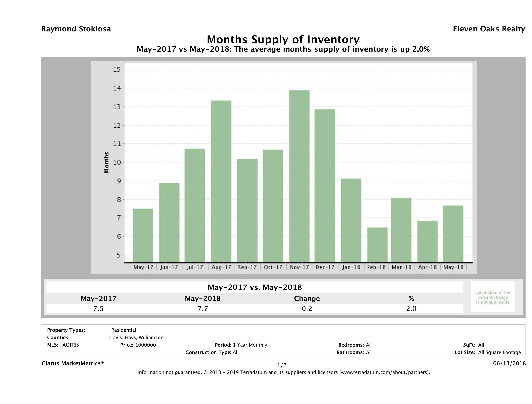Click the Months Supply of Inventory title
The image size is (532, 404).
tap(283, 39)
